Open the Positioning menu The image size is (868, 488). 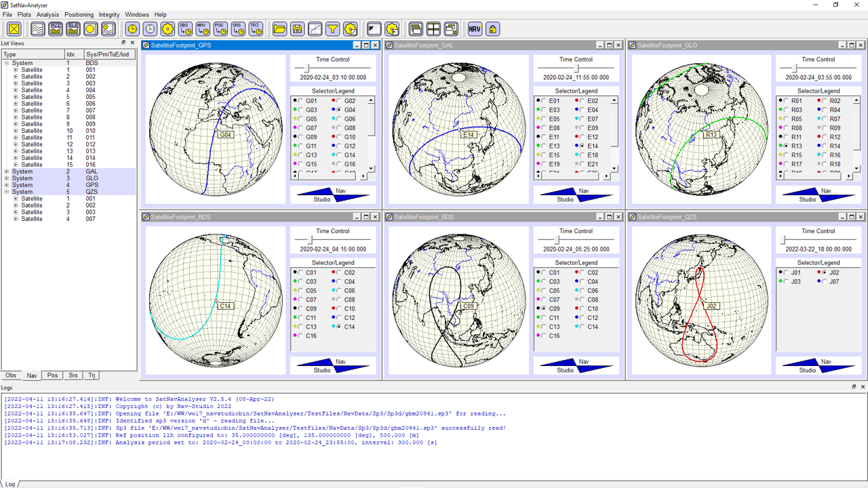click(79, 14)
